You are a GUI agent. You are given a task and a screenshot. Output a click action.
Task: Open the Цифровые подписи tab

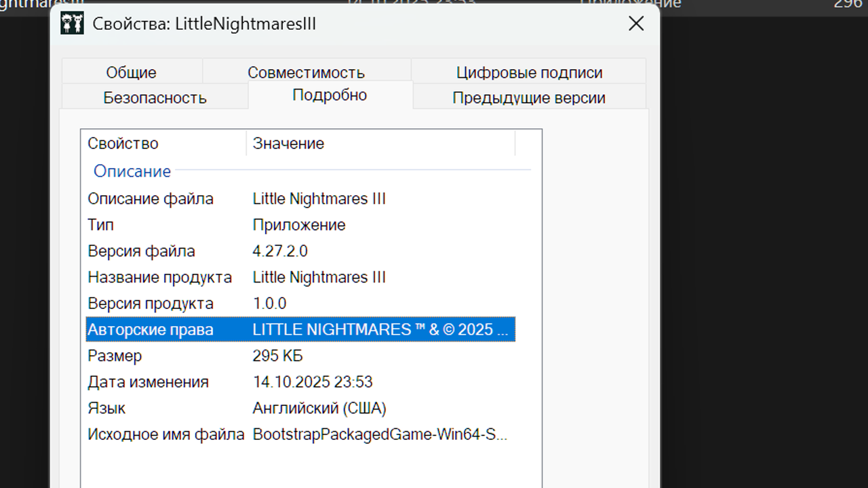tap(529, 72)
